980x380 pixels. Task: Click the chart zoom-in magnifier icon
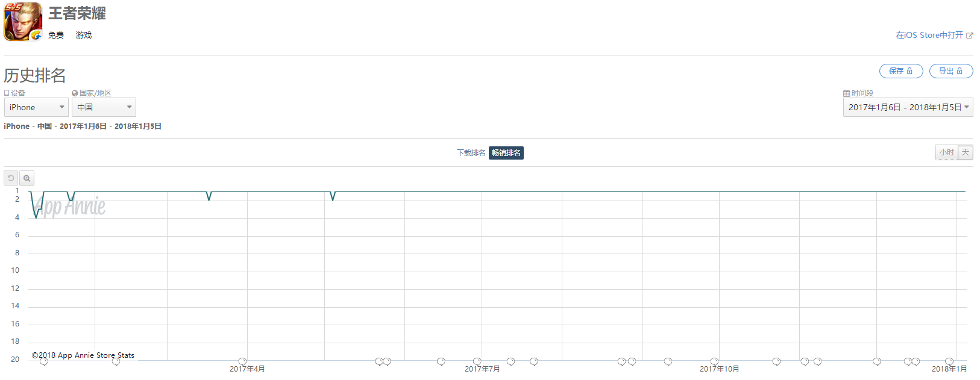tap(27, 178)
